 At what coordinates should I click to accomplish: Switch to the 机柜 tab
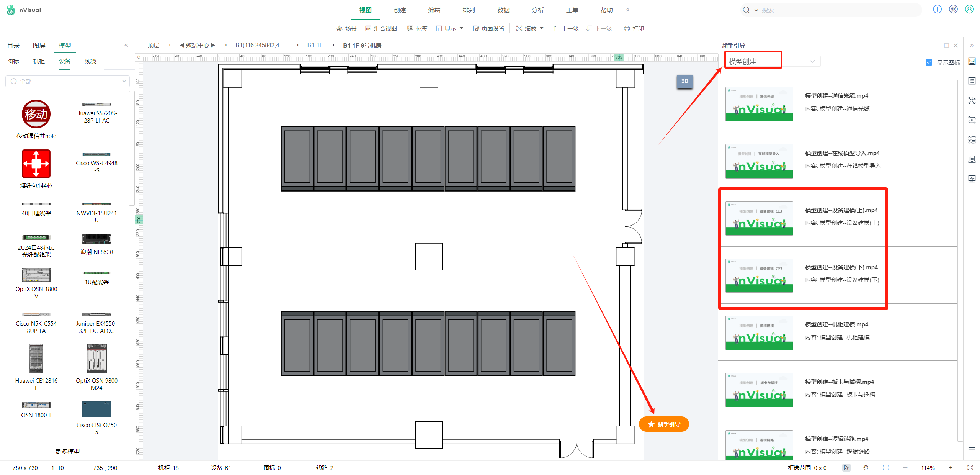point(39,61)
